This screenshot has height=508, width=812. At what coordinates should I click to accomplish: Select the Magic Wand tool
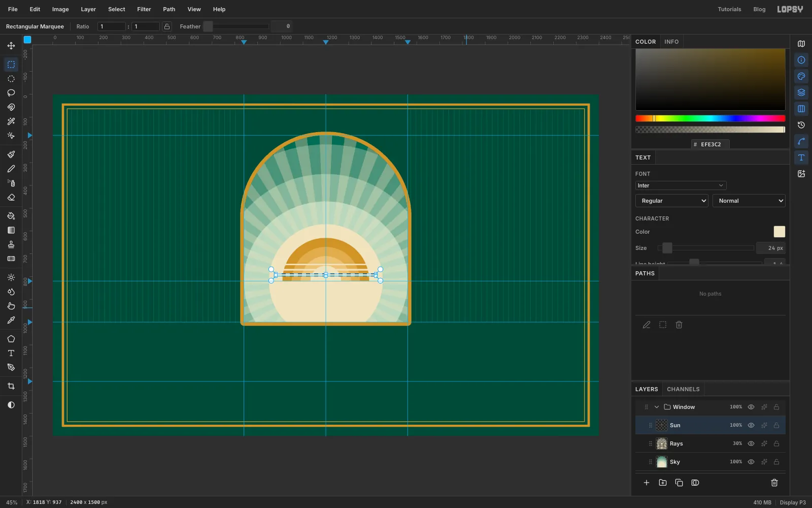(11, 121)
